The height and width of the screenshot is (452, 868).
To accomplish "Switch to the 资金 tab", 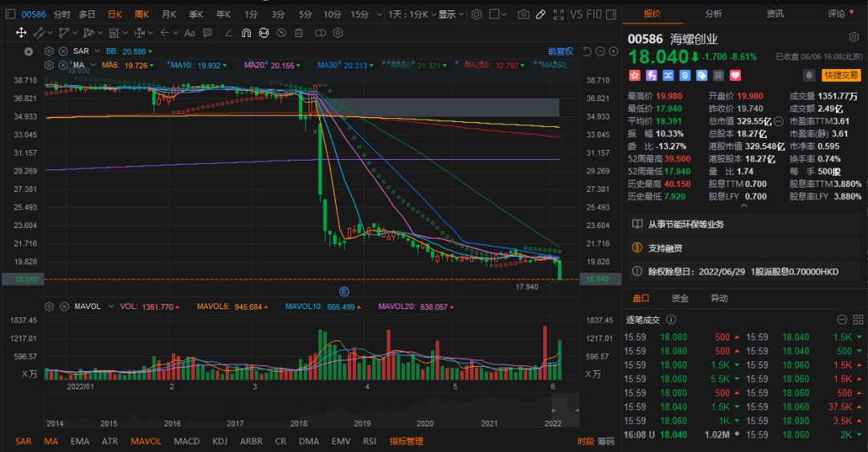I will click(x=680, y=298).
